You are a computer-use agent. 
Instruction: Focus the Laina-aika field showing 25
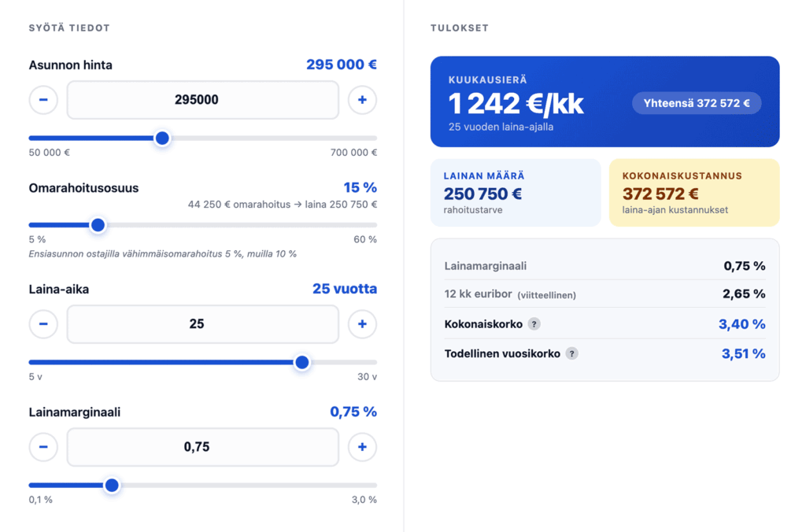click(202, 324)
